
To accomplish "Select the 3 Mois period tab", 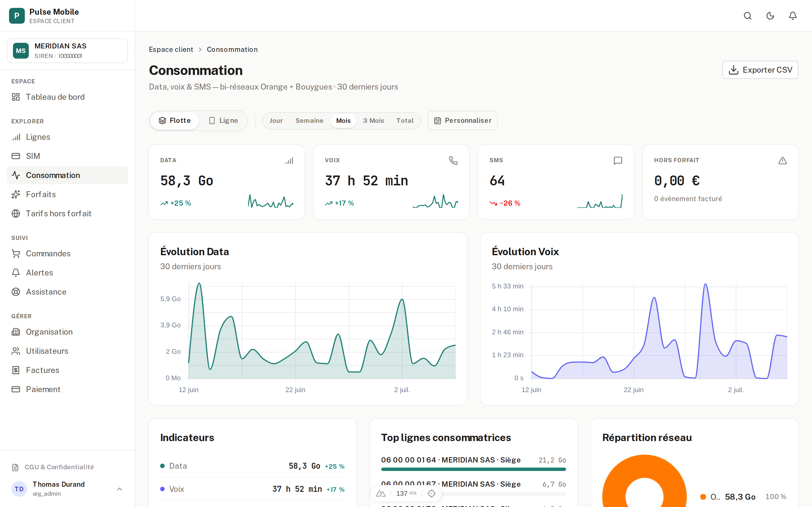I will [x=373, y=120].
